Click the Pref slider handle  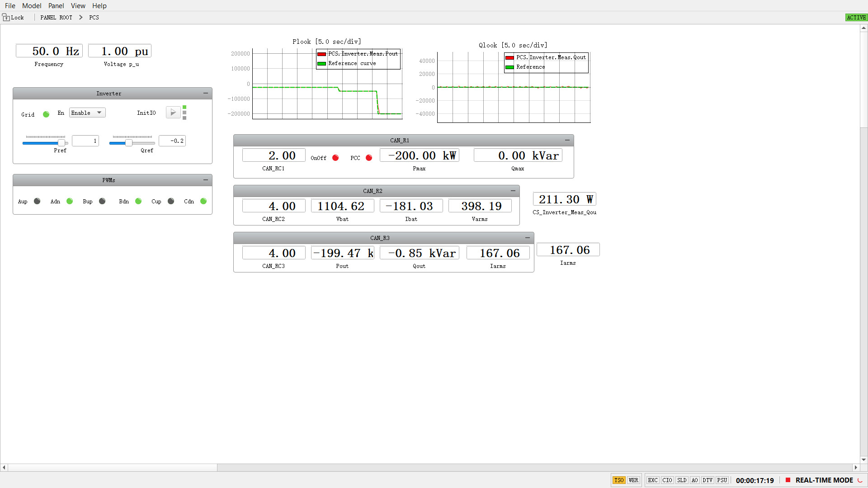(x=61, y=143)
